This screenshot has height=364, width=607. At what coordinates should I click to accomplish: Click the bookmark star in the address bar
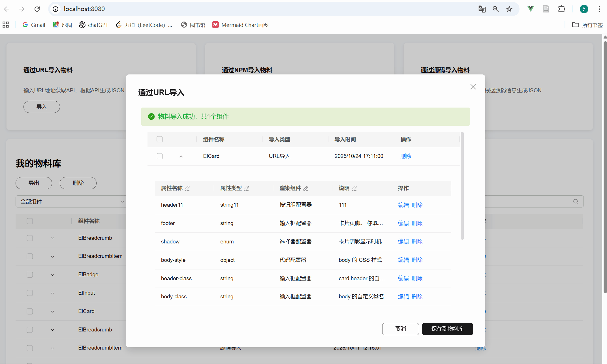[x=509, y=9]
